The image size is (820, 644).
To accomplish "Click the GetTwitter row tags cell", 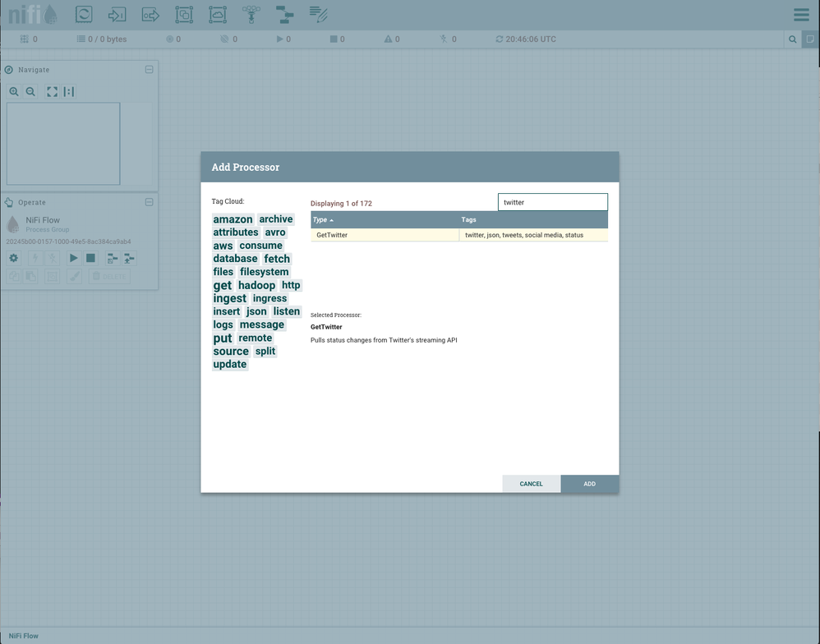I will tap(533, 235).
